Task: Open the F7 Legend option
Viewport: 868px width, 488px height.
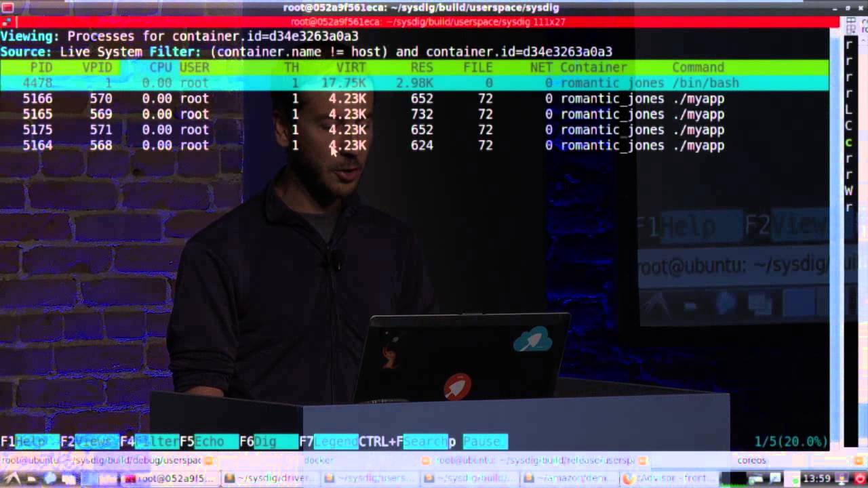Action: [328, 442]
